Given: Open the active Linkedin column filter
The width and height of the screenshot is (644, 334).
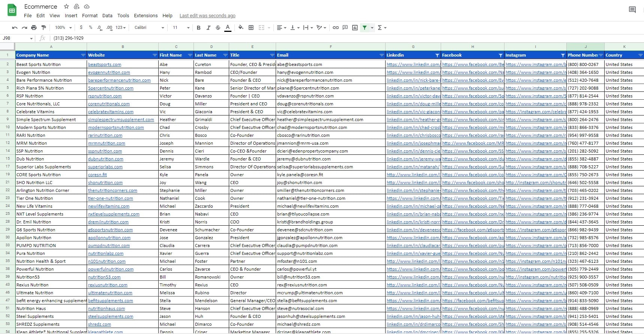Looking at the screenshot, I should 437,55.
